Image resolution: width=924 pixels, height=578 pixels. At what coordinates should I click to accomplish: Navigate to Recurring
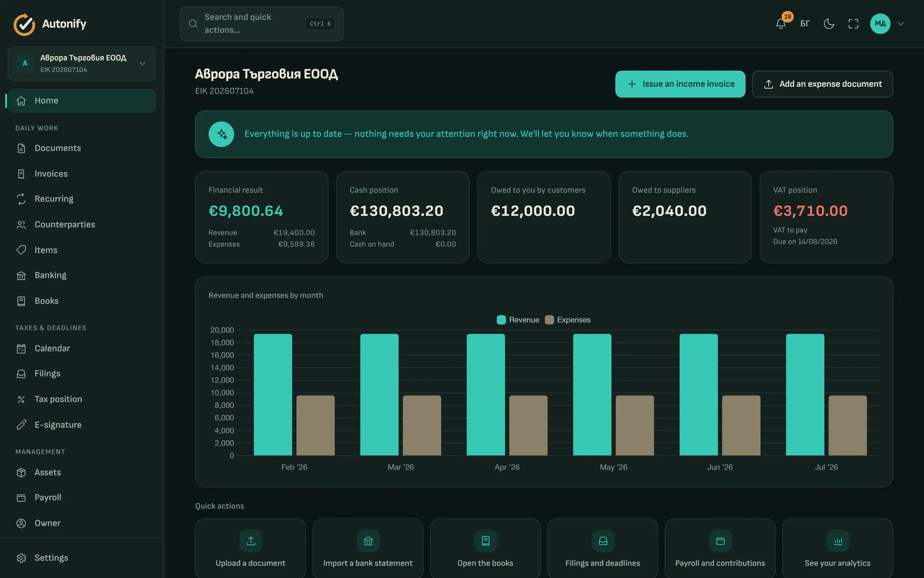coord(82,199)
